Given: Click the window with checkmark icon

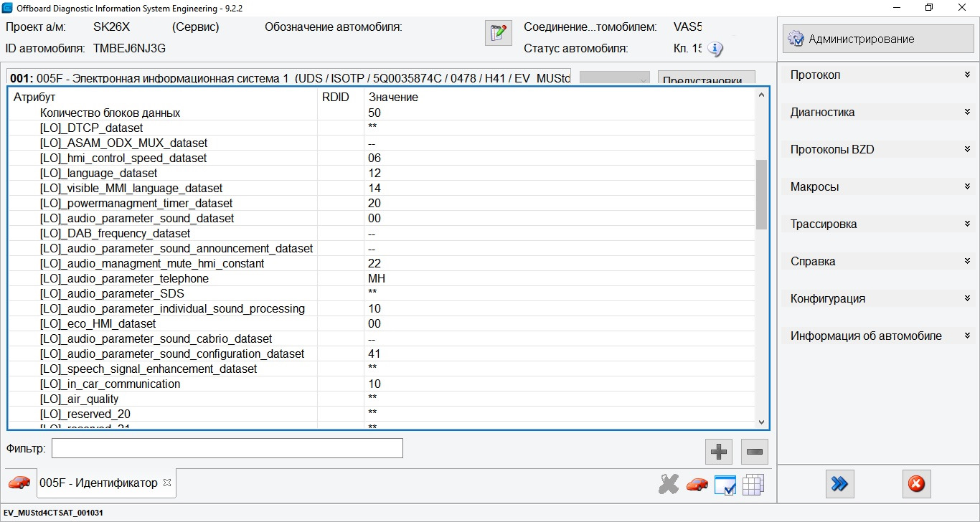Looking at the screenshot, I should click(x=725, y=485).
